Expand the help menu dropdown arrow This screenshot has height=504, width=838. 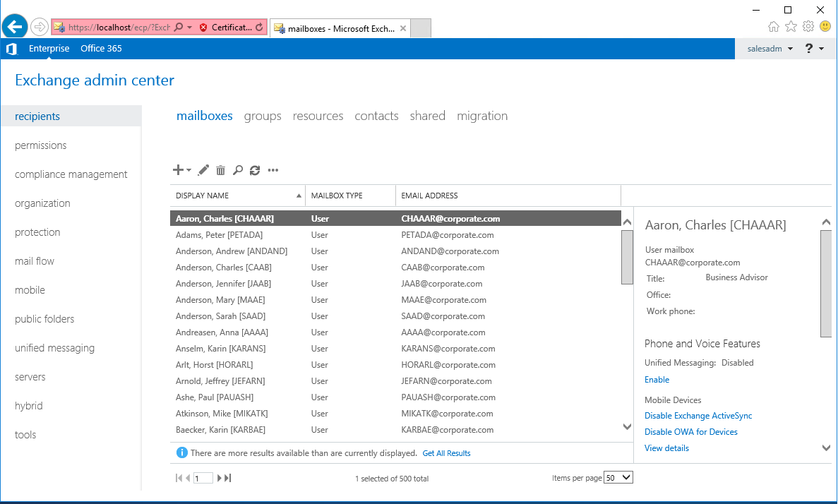click(822, 49)
